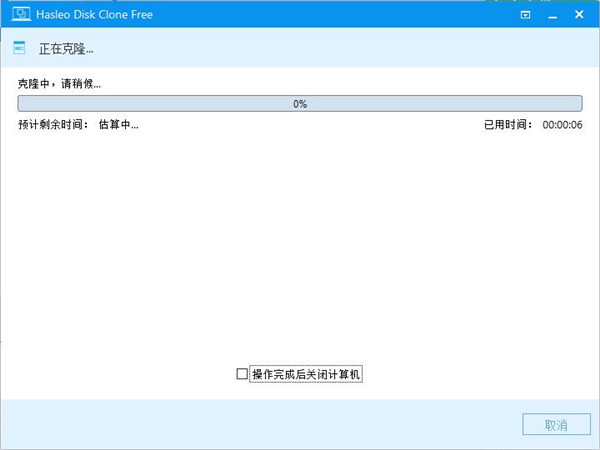
Task: Minimize the Hasleo Disk Clone window
Action: click(553, 15)
